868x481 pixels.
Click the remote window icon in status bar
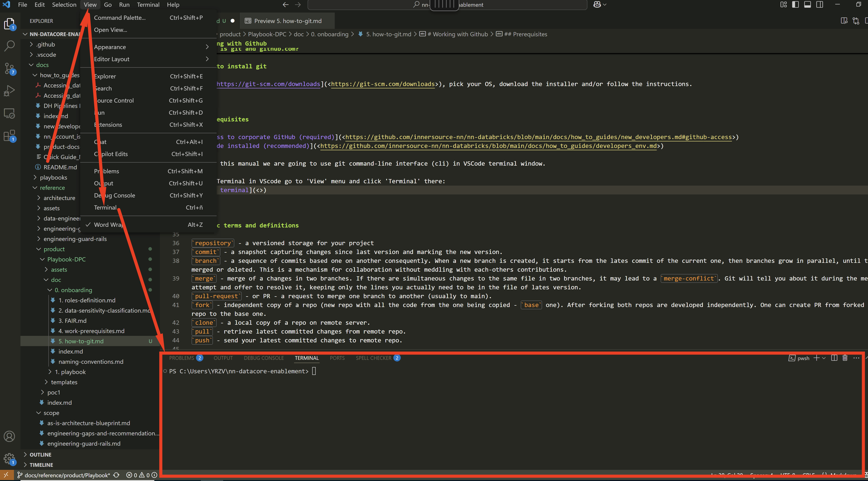7,475
